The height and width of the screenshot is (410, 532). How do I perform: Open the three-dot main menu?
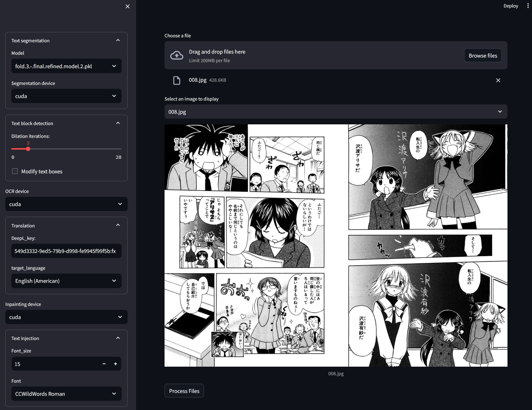(528, 6)
